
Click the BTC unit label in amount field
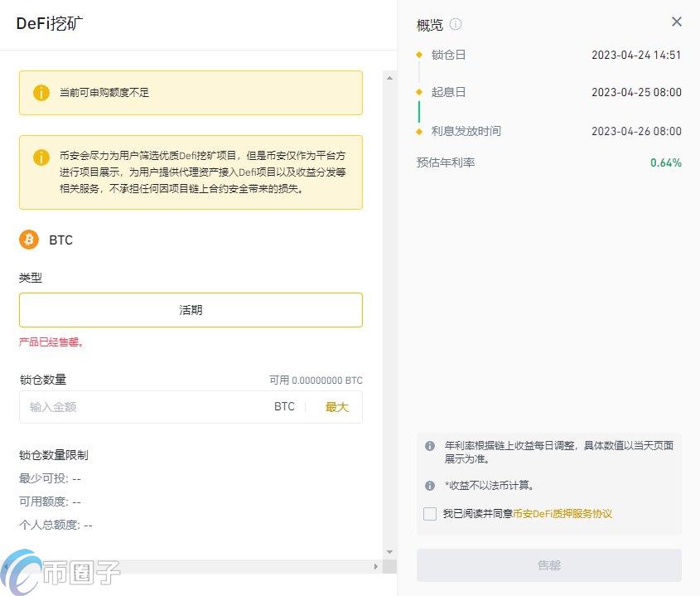click(x=284, y=406)
